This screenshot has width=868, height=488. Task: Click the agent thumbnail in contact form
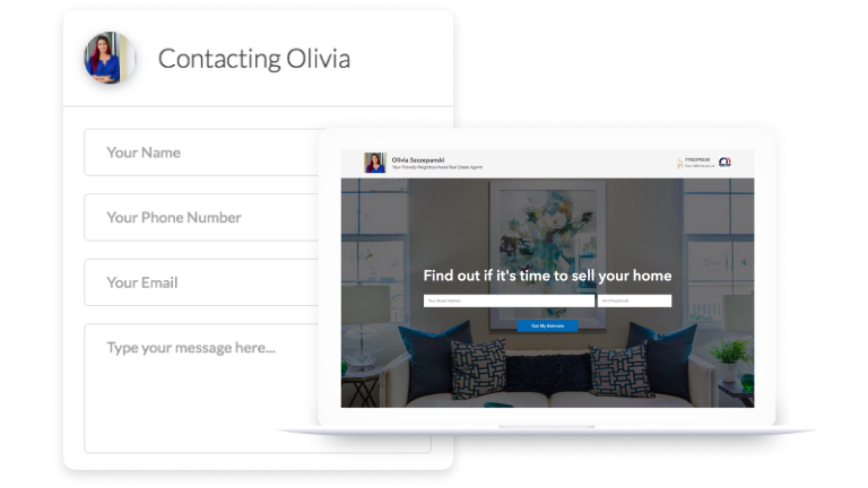tap(107, 59)
